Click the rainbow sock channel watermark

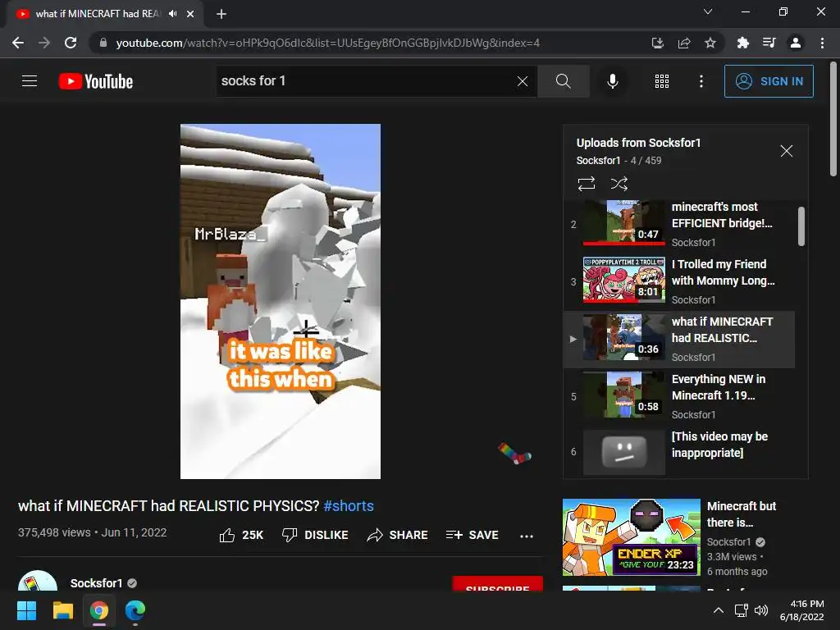click(514, 453)
